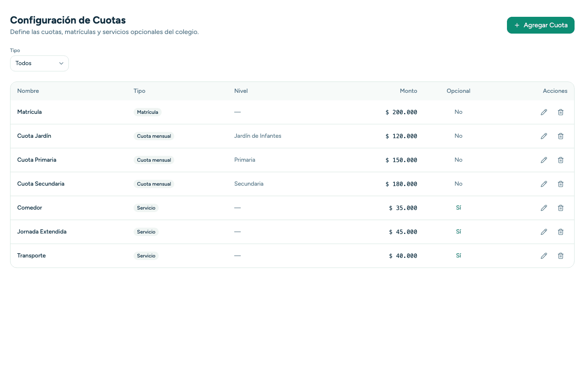Click the Sí value in Transporte row
Screen dimensions: 588x378
click(459, 256)
